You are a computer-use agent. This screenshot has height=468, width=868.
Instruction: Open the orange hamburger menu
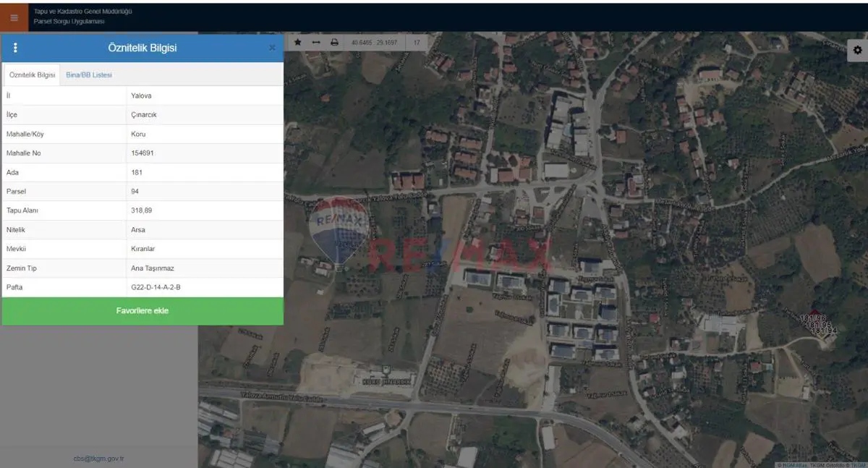pos(14,17)
